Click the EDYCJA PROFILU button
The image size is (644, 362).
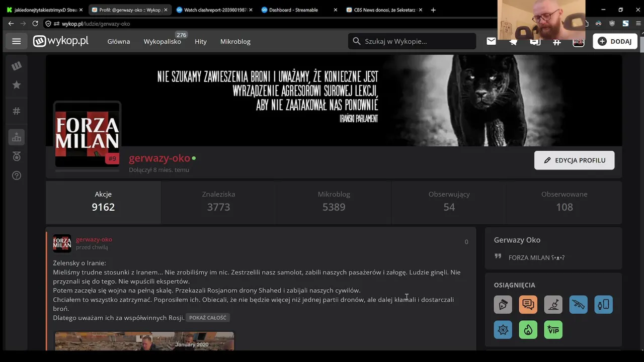(574, 160)
